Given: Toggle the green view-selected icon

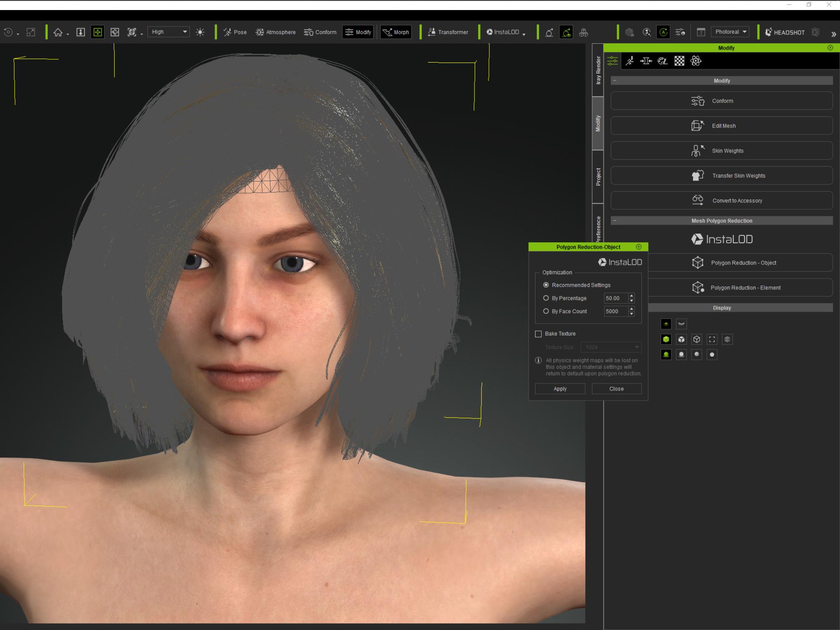Looking at the screenshot, I should (566, 32).
